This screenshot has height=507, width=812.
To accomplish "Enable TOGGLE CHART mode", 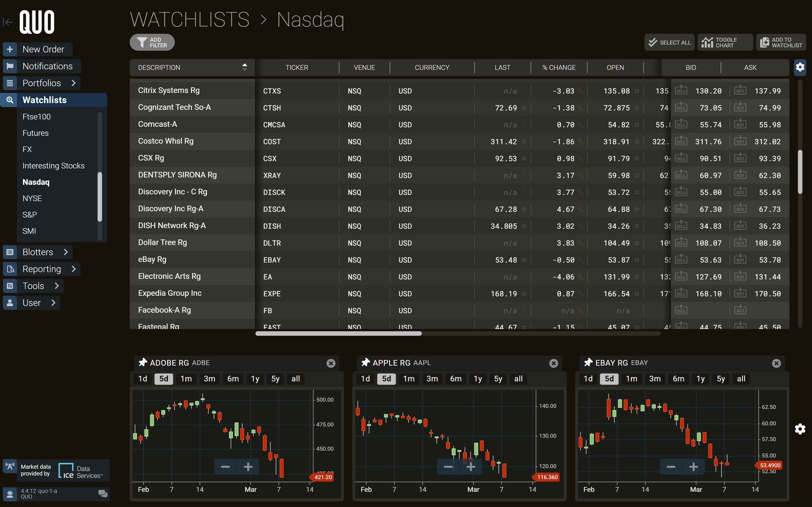I will (725, 42).
